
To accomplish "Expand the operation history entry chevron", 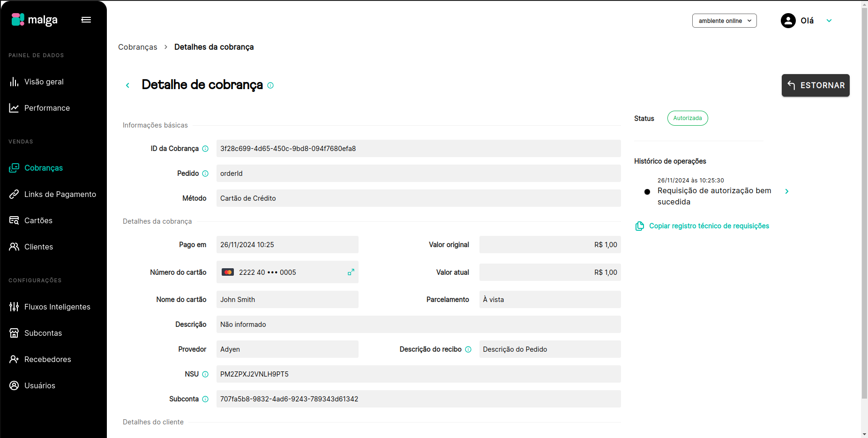I will (x=787, y=191).
